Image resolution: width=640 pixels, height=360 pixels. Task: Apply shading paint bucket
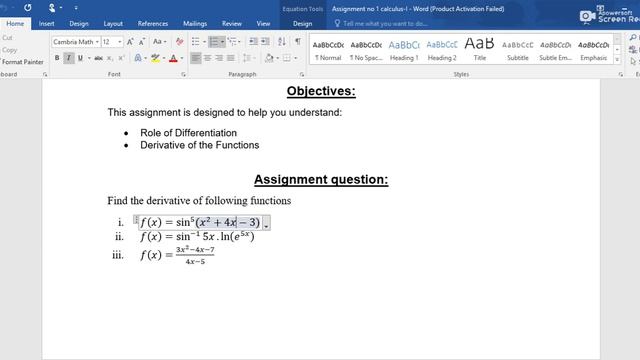269,58
